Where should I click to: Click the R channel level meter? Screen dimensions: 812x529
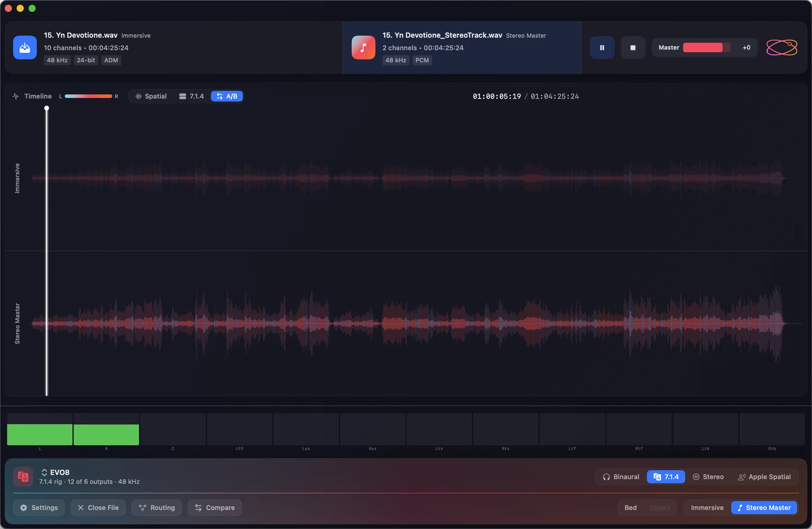click(x=106, y=429)
